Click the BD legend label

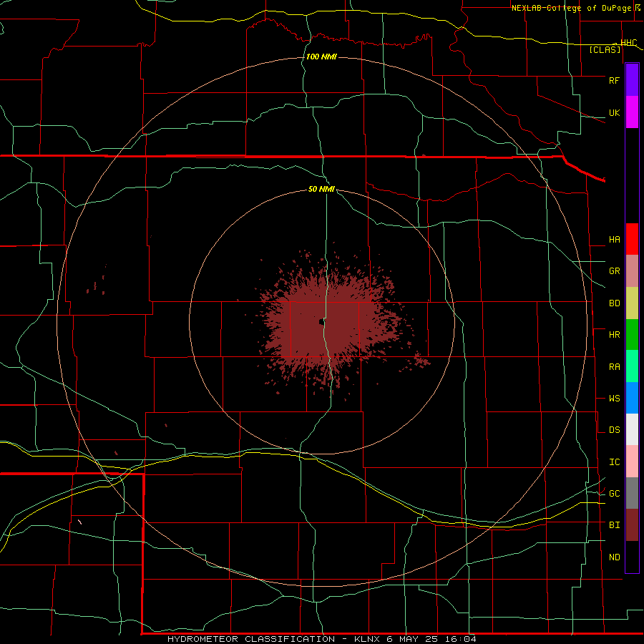[x=614, y=303]
